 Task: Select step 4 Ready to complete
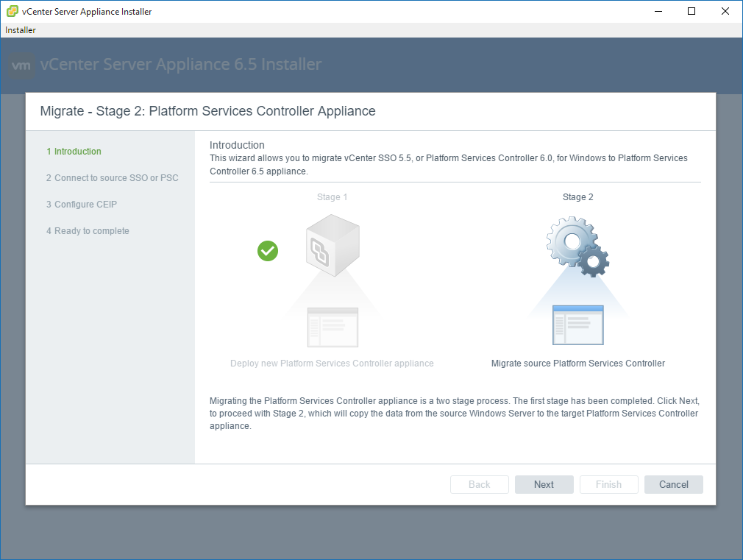88,231
